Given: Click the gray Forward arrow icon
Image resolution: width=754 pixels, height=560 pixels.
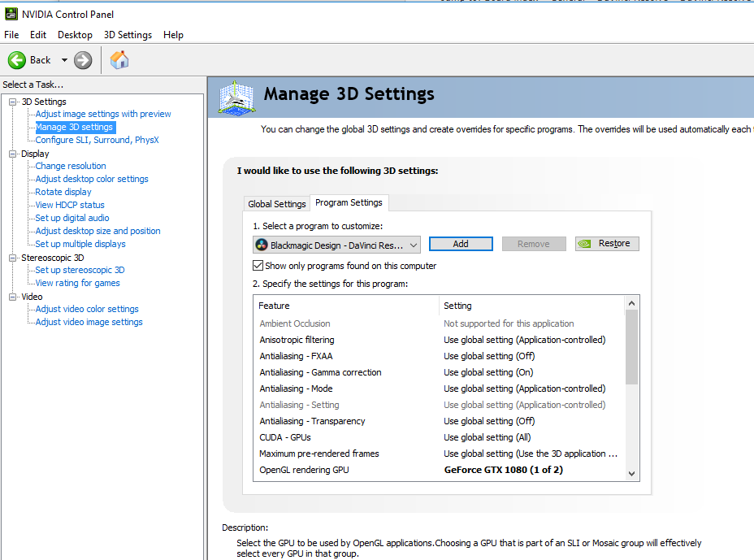Looking at the screenshot, I should (x=83, y=60).
